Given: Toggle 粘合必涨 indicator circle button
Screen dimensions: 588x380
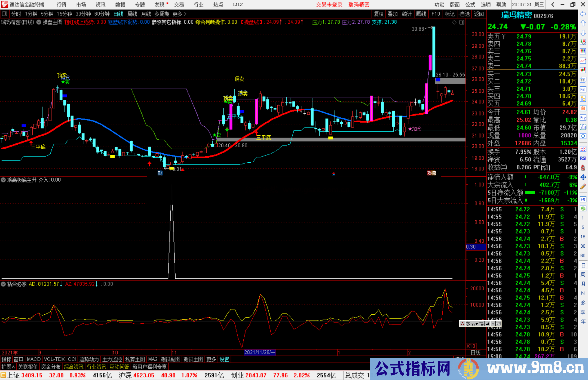Looking at the screenshot, I should coord(3,284).
